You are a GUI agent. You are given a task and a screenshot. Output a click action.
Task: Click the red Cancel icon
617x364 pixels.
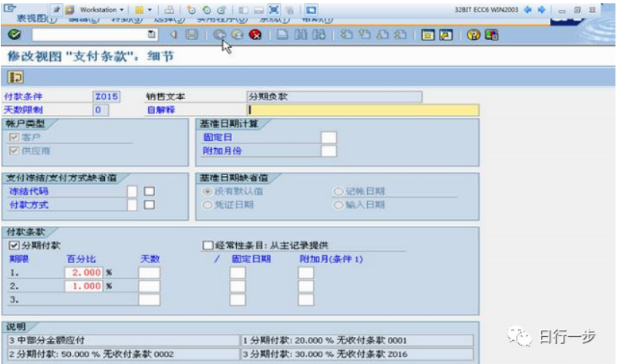(x=255, y=35)
